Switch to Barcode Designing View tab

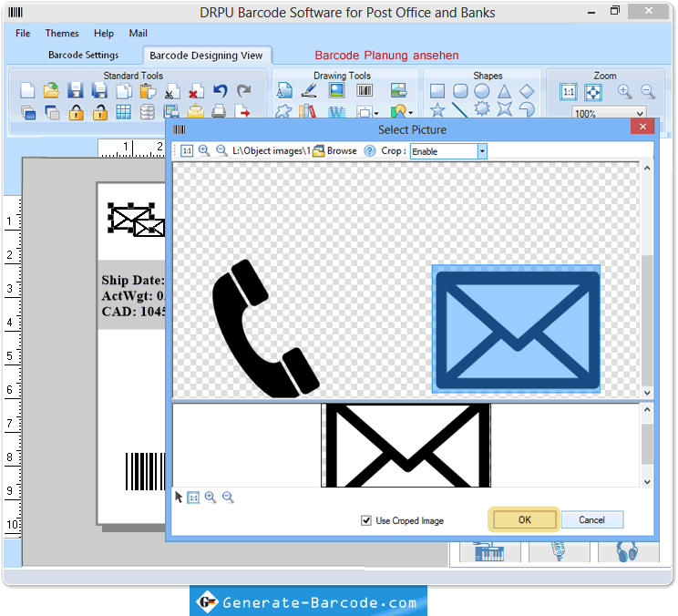(206, 56)
